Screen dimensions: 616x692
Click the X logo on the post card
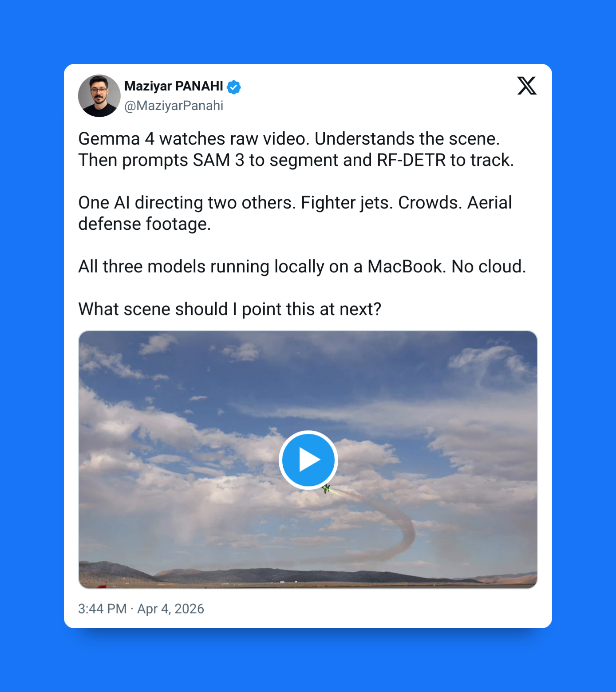(x=527, y=86)
